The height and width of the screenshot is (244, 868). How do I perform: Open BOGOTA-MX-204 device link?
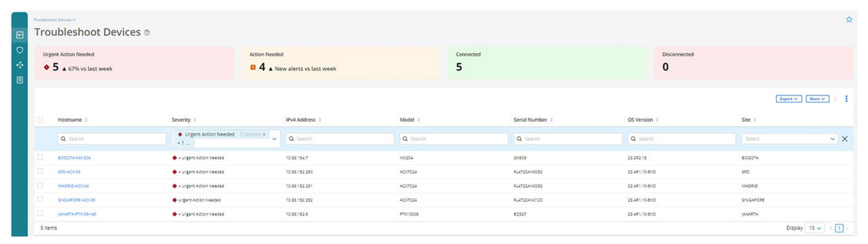(x=75, y=157)
